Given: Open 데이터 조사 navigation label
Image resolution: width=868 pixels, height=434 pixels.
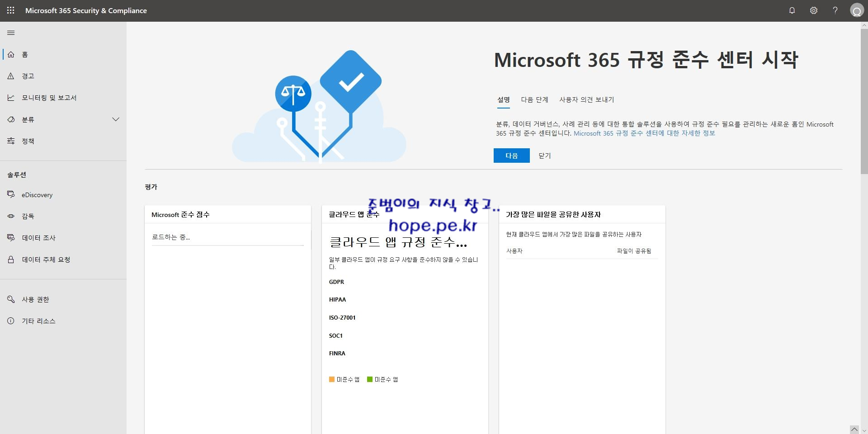Looking at the screenshot, I should tap(39, 238).
